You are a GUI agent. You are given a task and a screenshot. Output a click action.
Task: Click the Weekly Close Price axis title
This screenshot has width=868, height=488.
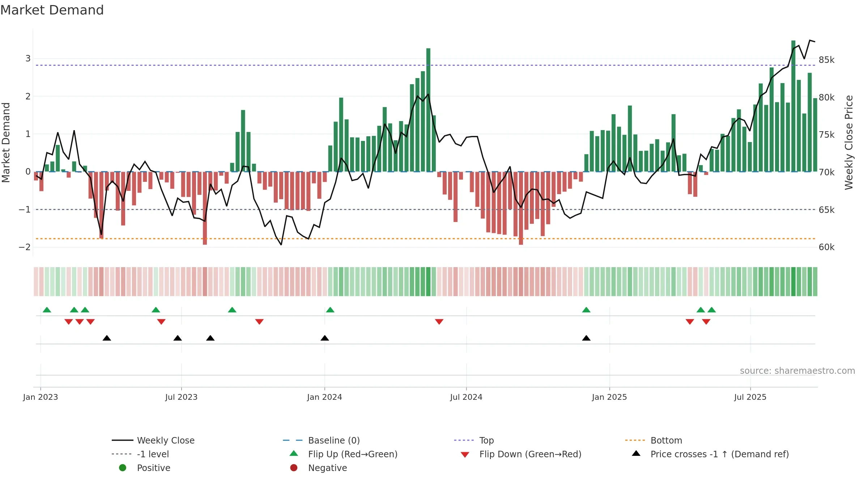pos(849,142)
